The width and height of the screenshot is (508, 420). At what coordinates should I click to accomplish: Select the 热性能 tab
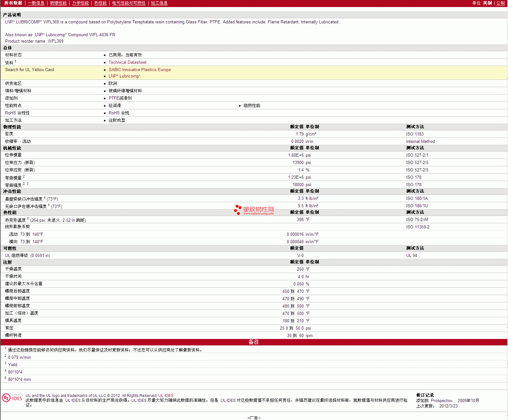pyautogui.click(x=100, y=3)
